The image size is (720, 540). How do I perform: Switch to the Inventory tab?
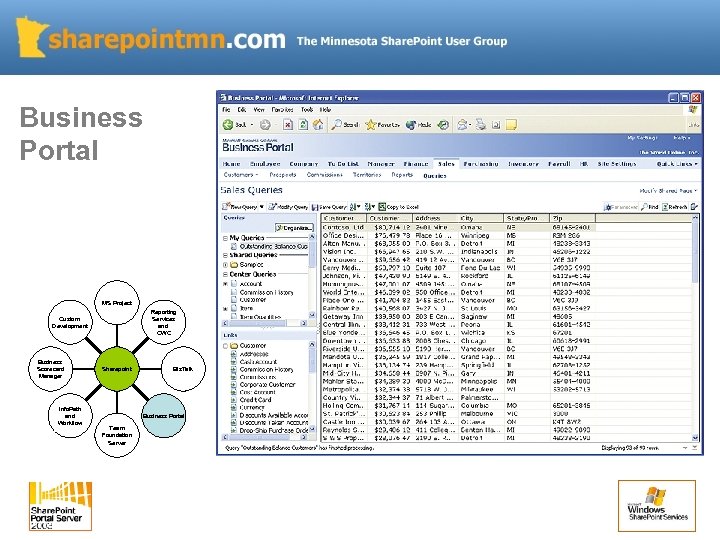[x=523, y=163]
